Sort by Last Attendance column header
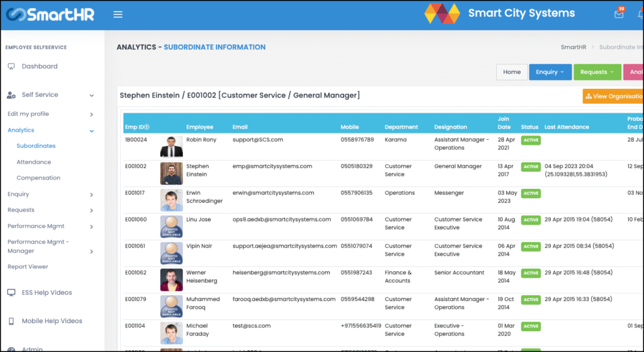The width and height of the screenshot is (644, 352). tap(567, 127)
